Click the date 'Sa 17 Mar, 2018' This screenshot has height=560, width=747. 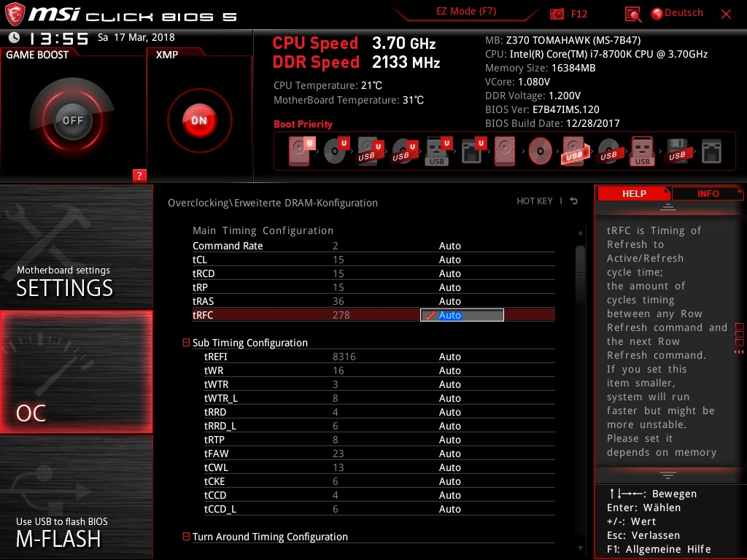point(136,37)
